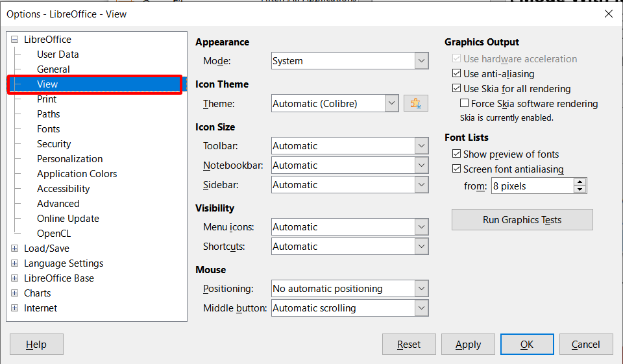Select the Security tree item
Viewport: 623px width, 364px height.
tap(54, 144)
